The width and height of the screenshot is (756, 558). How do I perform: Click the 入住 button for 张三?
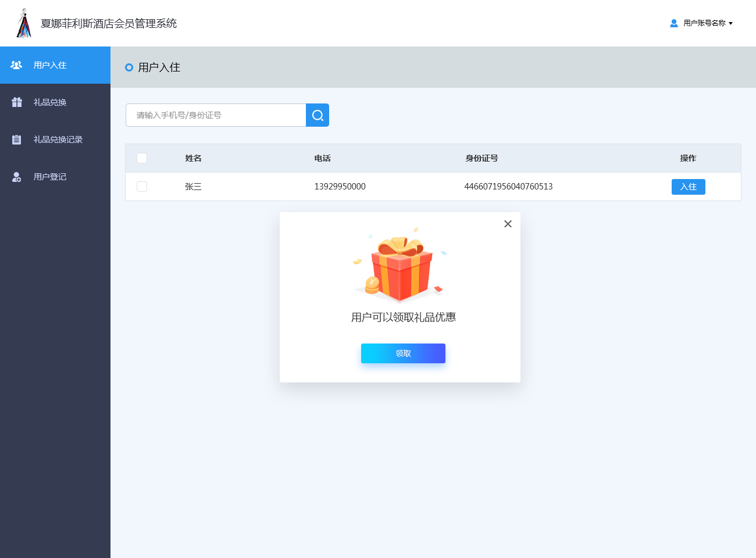[688, 187]
